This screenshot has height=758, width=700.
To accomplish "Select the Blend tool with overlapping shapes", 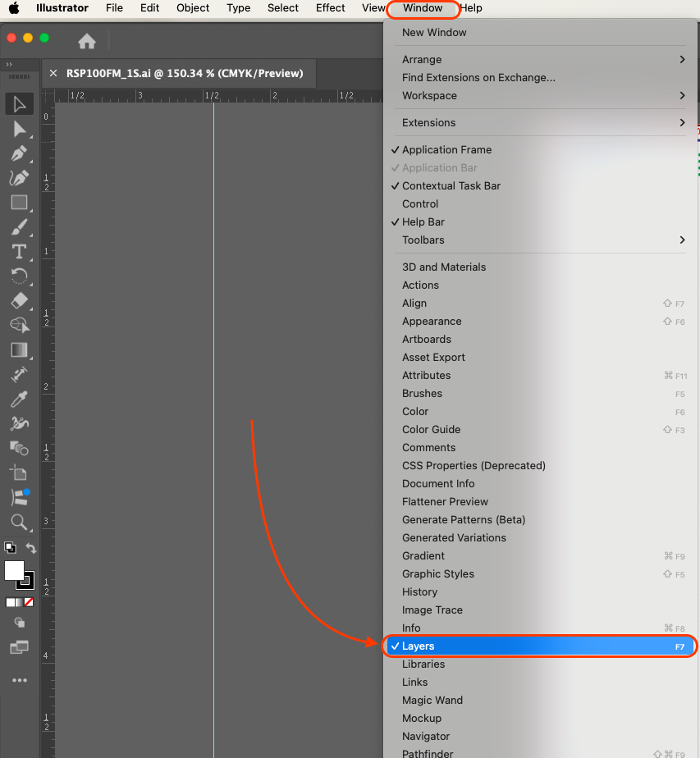I will pyautogui.click(x=20, y=448).
